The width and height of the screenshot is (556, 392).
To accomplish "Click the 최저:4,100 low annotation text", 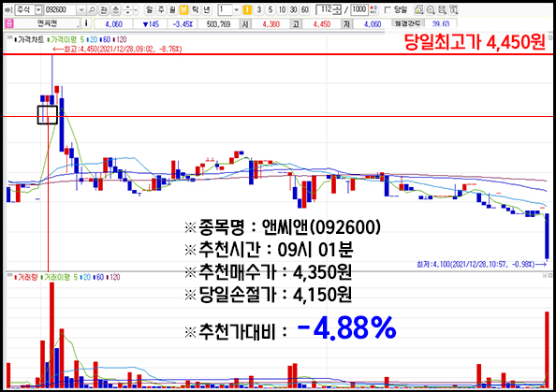I will pyautogui.click(x=481, y=265).
